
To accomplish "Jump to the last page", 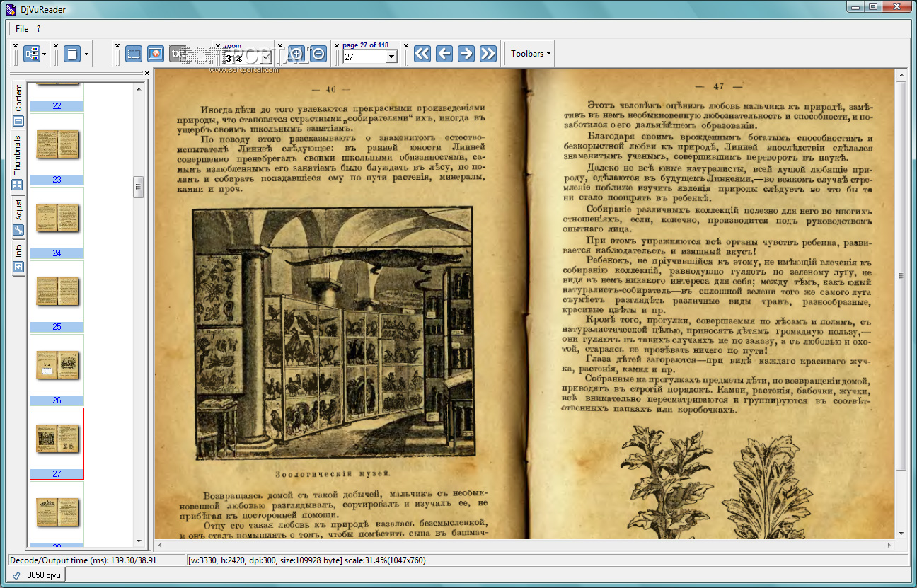I will pyautogui.click(x=488, y=54).
